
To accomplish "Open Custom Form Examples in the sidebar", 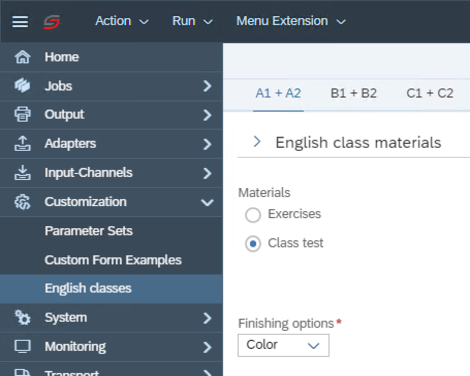I will (113, 260).
